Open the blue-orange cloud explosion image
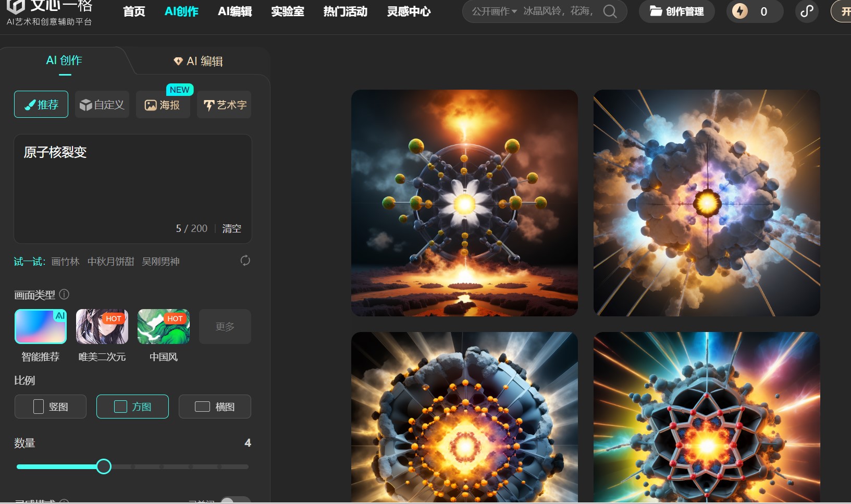Viewport: 851px width, 504px height. point(707,203)
